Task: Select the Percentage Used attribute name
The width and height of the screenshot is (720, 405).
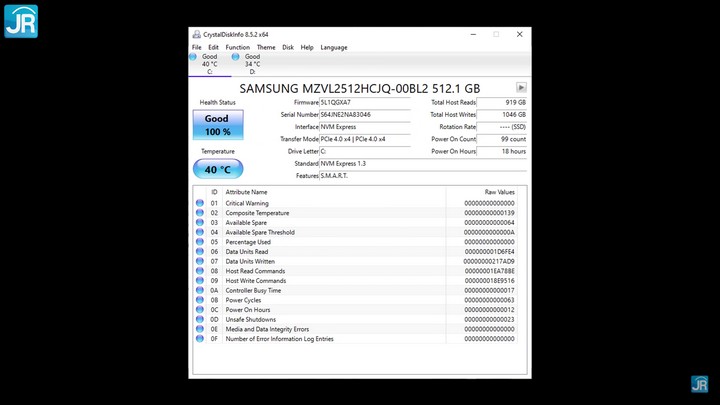Action: (x=248, y=242)
